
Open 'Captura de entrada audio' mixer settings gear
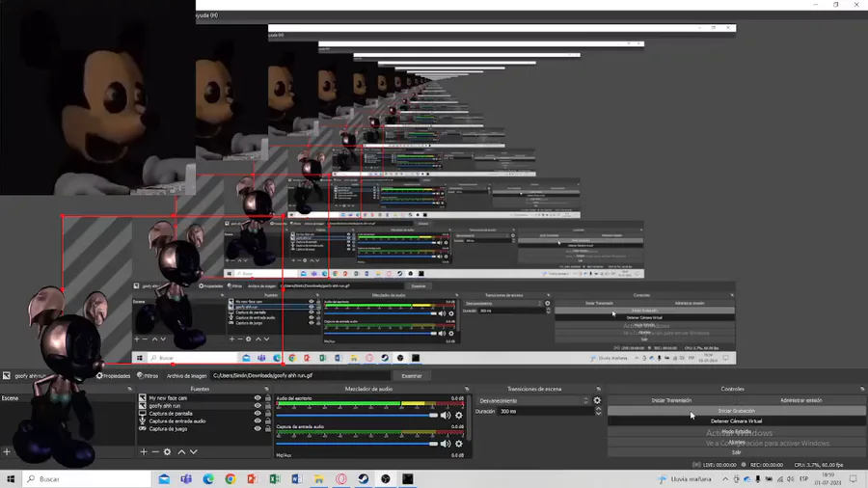[x=459, y=444]
